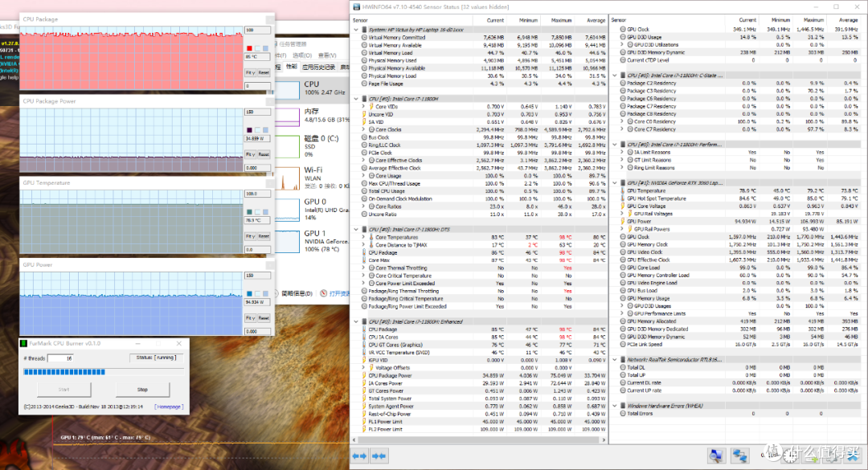868x470 pixels.
Task: Click the circle icon beside Total Errors
Action: pyautogui.click(x=623, y=414)
